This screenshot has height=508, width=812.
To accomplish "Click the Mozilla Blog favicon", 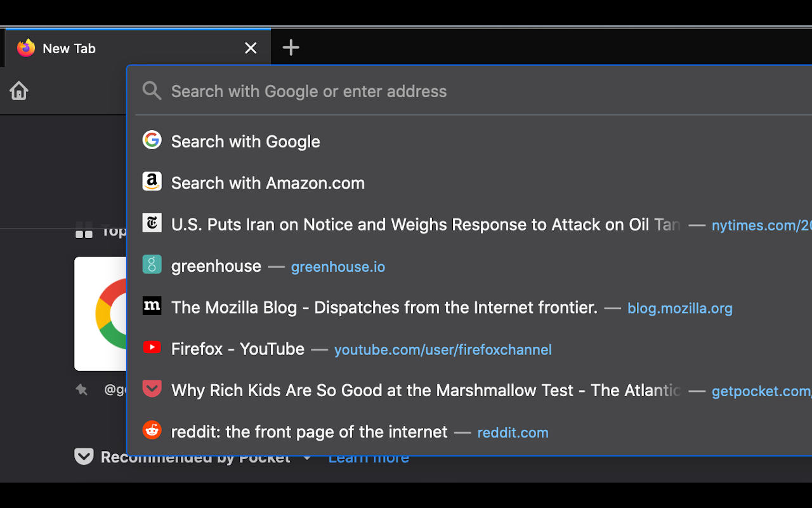I will click(x=152, y=306).
